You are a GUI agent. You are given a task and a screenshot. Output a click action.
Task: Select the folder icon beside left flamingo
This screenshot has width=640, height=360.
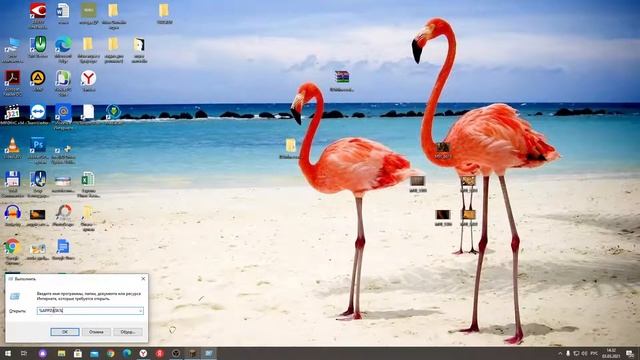point(291,149)
